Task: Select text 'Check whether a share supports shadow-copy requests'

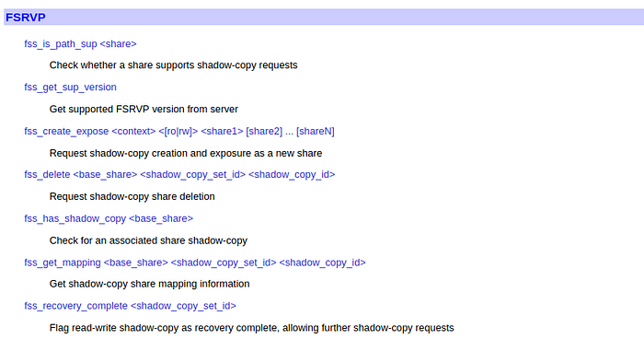Action: (173, 65)
